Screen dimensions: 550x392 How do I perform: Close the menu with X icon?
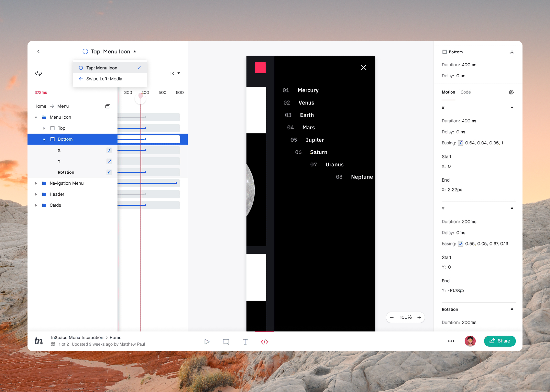[364, 67]
